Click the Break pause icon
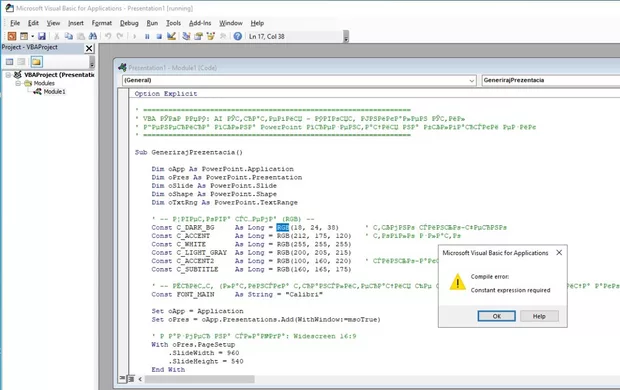This screenshot has height=390, width=620. (x=147, y=36)
